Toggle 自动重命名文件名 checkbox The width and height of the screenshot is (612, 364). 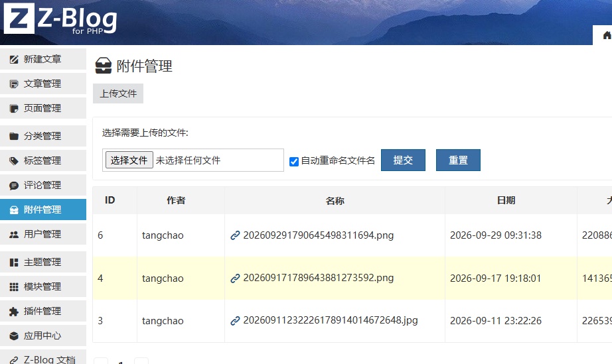pyautogui.click(x=294, y=161)
